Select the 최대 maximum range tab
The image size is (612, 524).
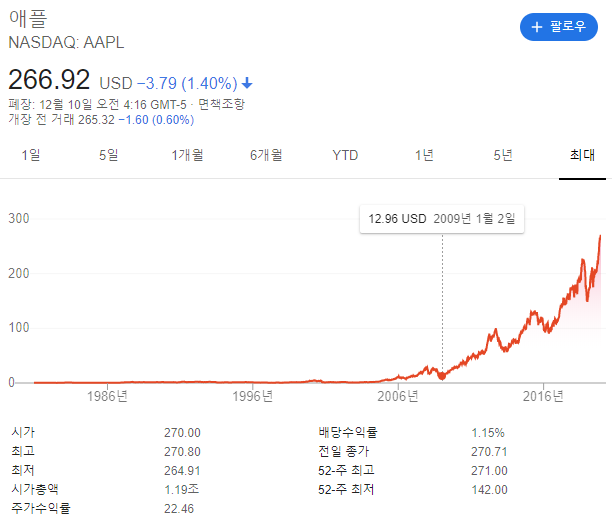coord(582,155)
